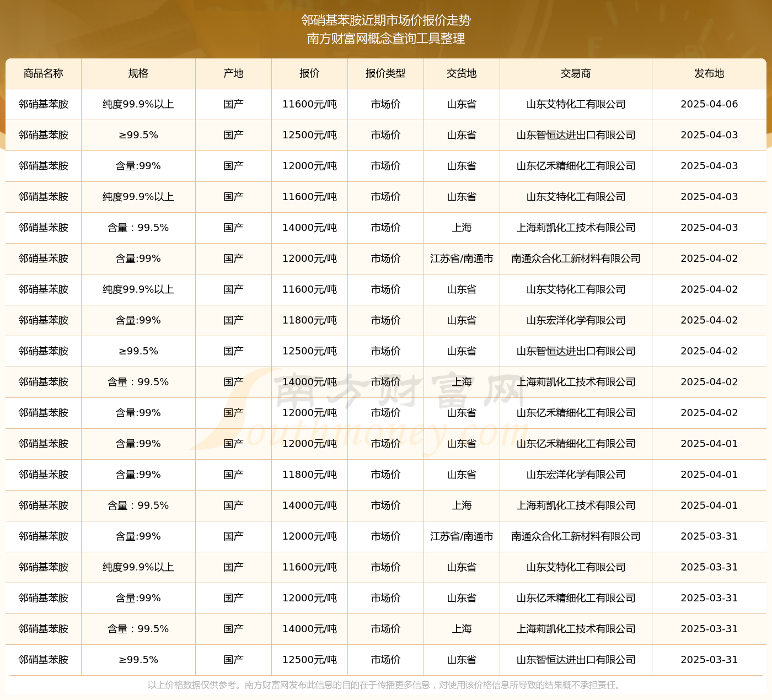This screenshot has height=700, width=772.
Task: Click the 14000元/吨 price in the 2025-04-01 row
Action: click(309, 505)
